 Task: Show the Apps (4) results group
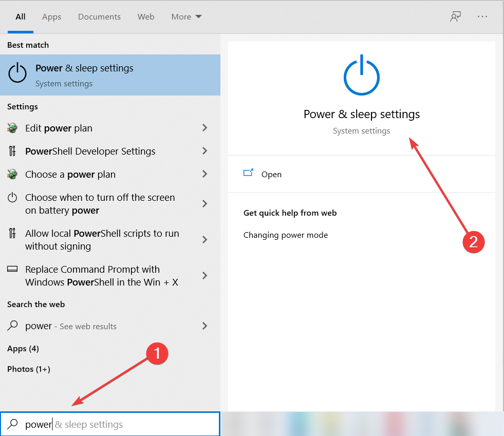(23, 349)
